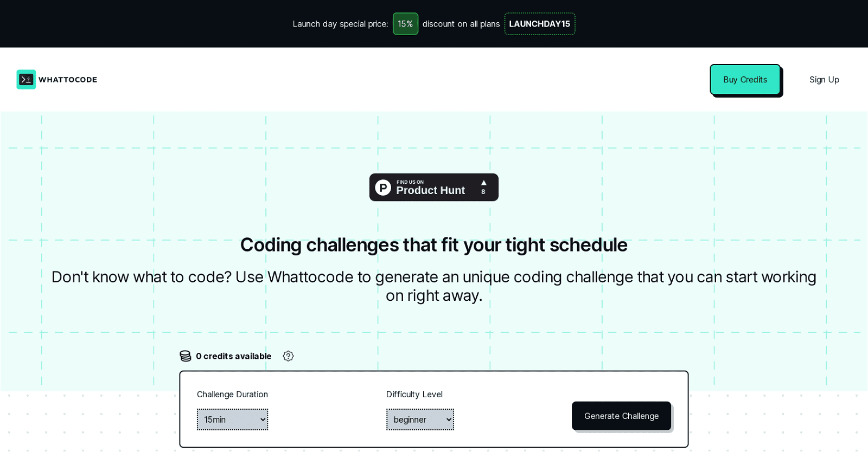Click the Product Hunt "P" logo icon
The image size is (868, 452).
click(x=384, y=187)
